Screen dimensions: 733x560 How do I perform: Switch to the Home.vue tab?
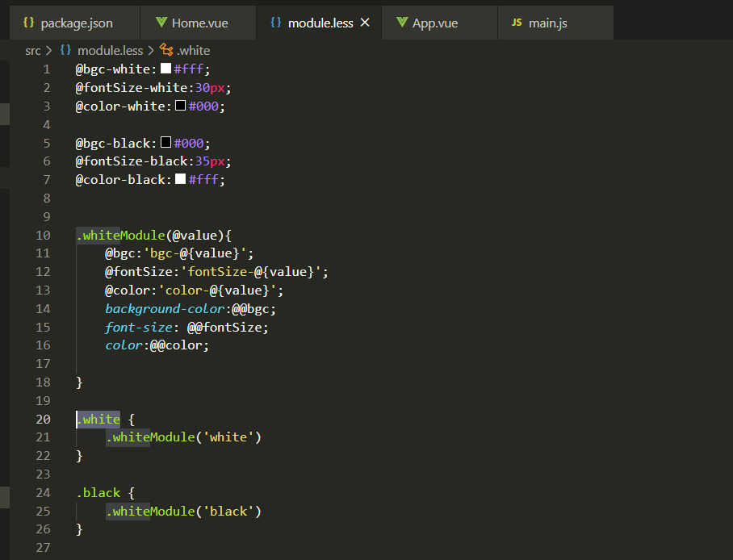tap(199, 23)
